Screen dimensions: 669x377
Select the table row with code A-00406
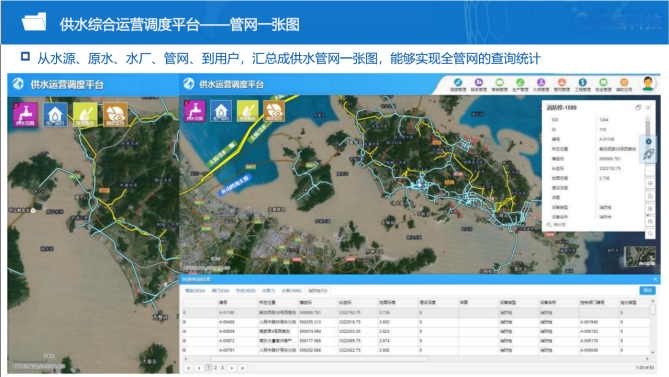tap(416, 322)
